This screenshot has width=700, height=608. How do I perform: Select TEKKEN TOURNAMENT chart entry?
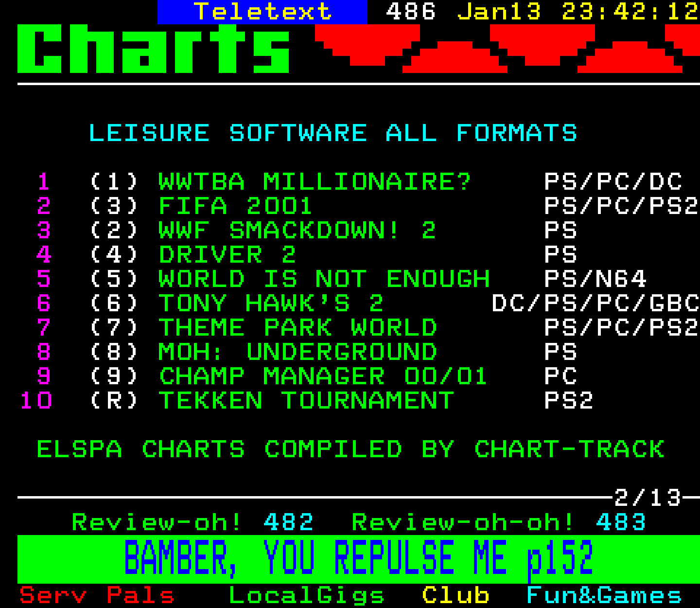point(307,401)
